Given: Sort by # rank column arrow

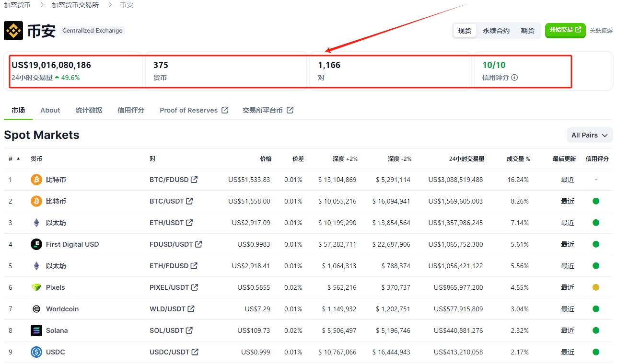Looking at the screenshot, I should (18, 159).
